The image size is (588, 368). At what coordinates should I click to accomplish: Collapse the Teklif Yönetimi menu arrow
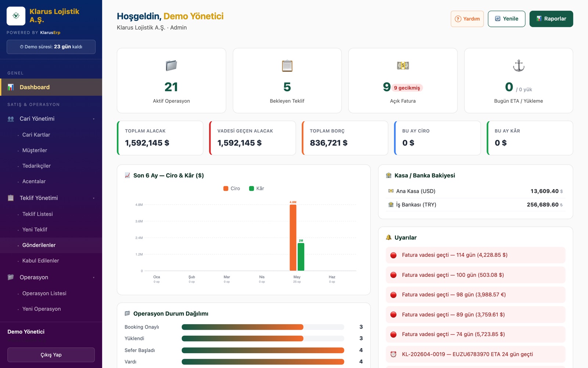pos(94,198)
